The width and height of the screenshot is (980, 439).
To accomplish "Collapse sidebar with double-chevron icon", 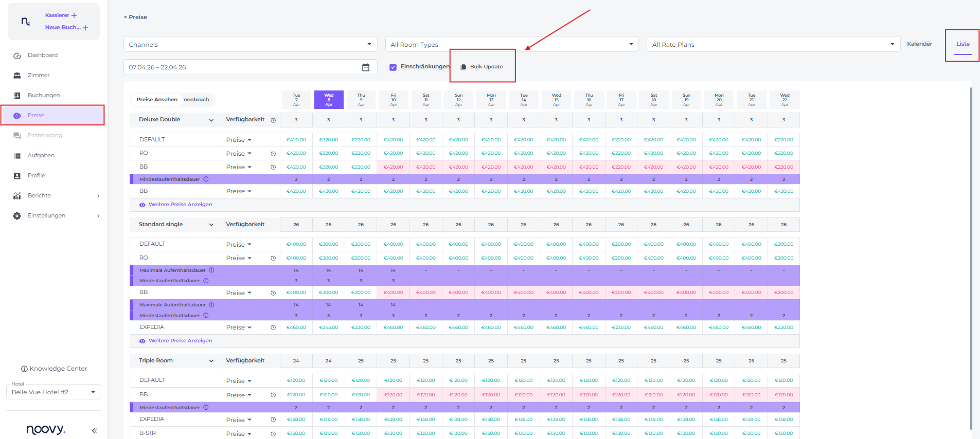I will (x=95, y=431).
